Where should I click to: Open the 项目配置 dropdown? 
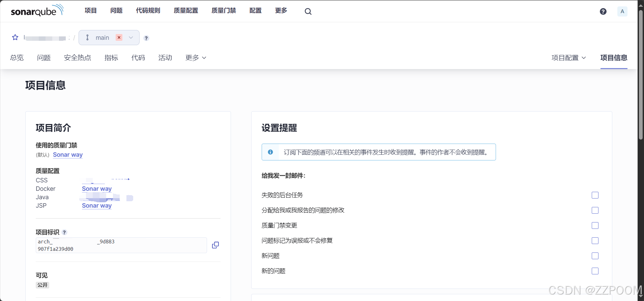tap(568, 58)
